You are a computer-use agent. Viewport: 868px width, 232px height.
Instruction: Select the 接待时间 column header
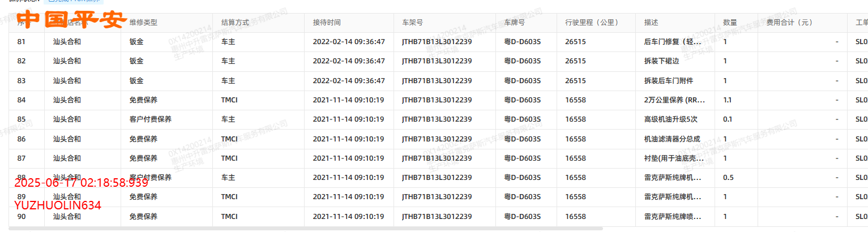[327, 23]
